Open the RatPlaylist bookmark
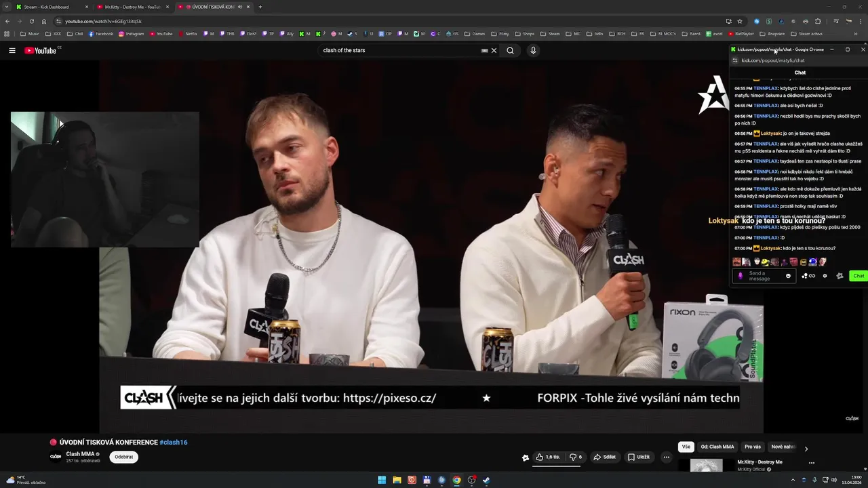 pyautogui.click(x=741, y=33)
